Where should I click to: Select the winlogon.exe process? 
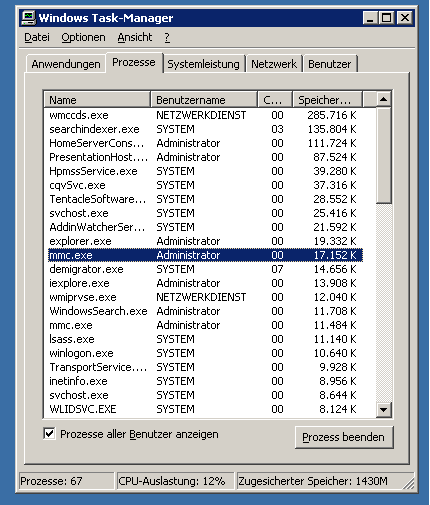click(x=205, y=353)
